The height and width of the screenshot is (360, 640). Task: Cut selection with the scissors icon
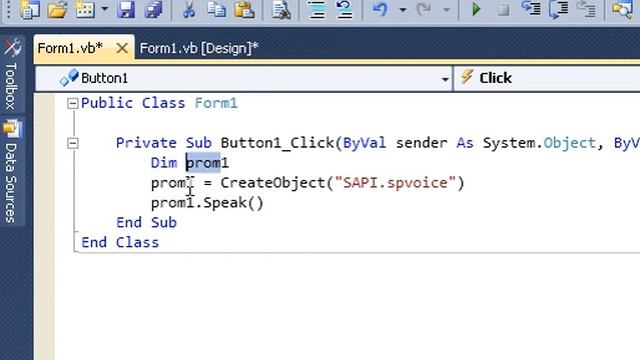189,9
